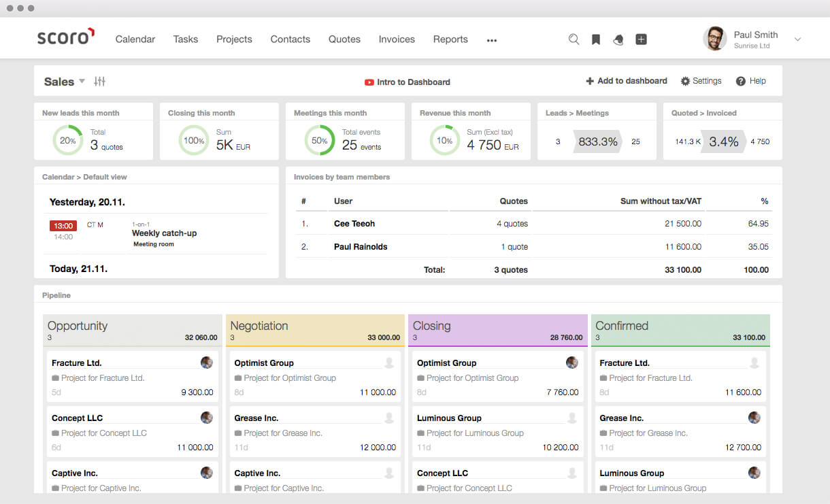This screenshot has width=830, height=504.
Task: Open the Sales dashboard dropdown
Action: click(65, 82)
